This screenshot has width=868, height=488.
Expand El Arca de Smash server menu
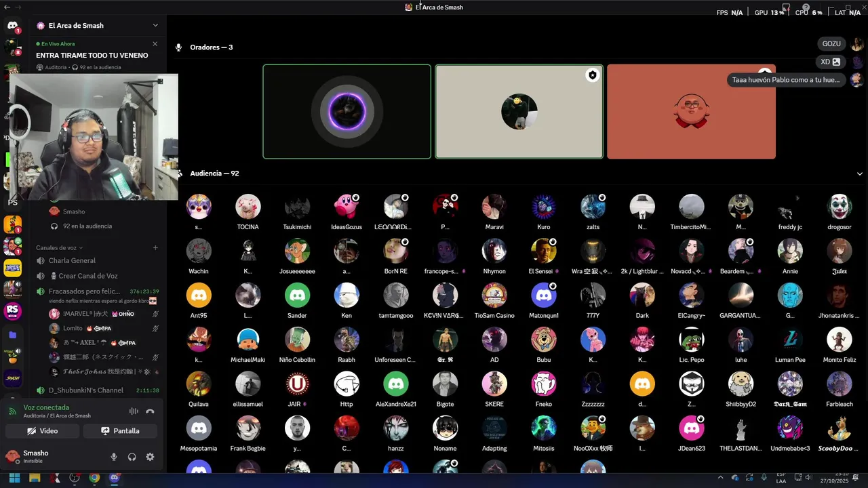pyautogui.click(x=155, y=26)
